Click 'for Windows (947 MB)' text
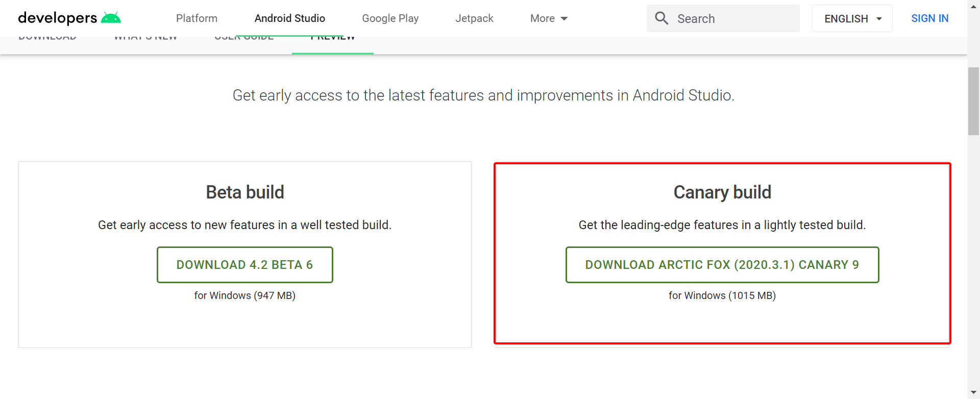 tap(245, 295)
